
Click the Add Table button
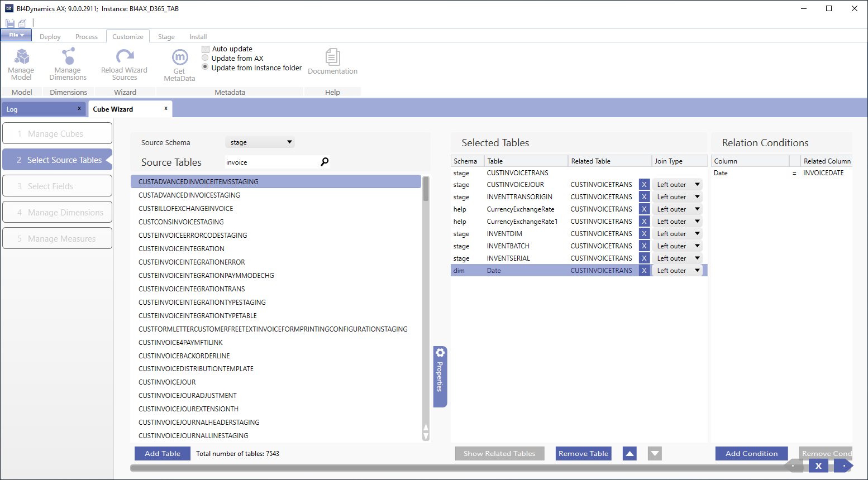(x=163, y=454)
